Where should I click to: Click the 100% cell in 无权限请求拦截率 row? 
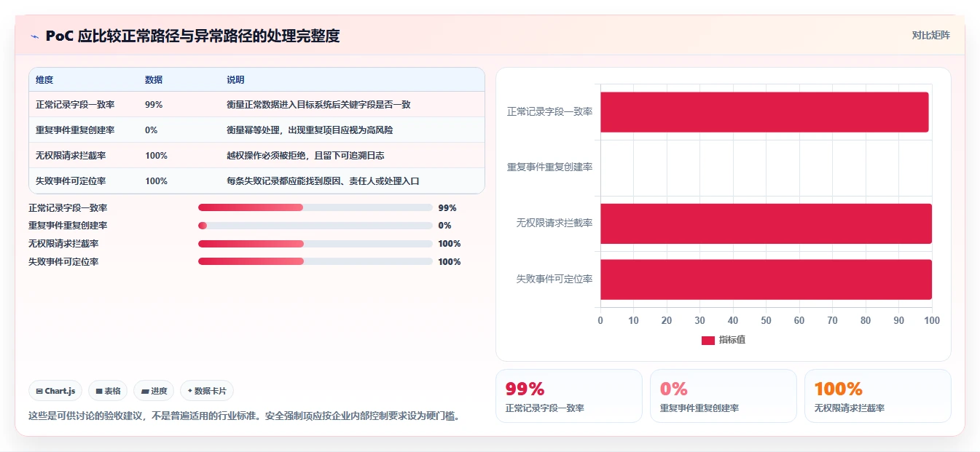click(156, 156)
